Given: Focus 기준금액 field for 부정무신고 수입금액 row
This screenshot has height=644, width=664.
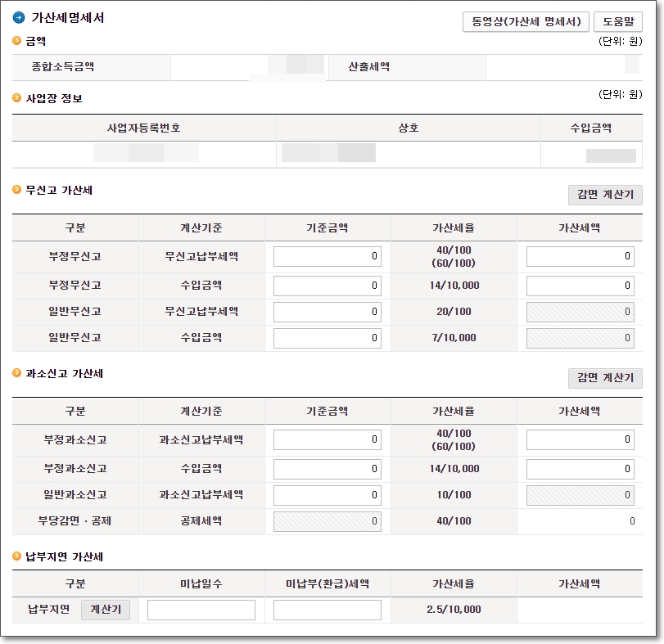Looking at the screenshot, I should click(327, 286).
